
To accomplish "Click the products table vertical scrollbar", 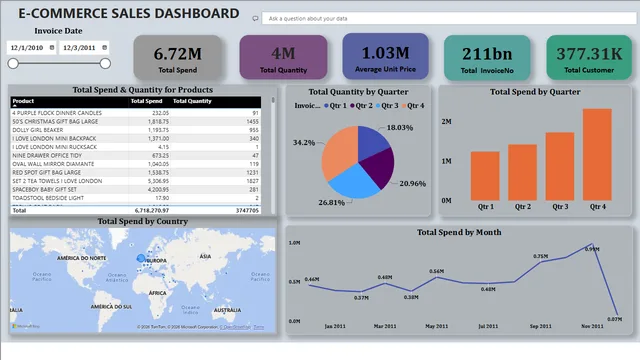I will point(273,155).
